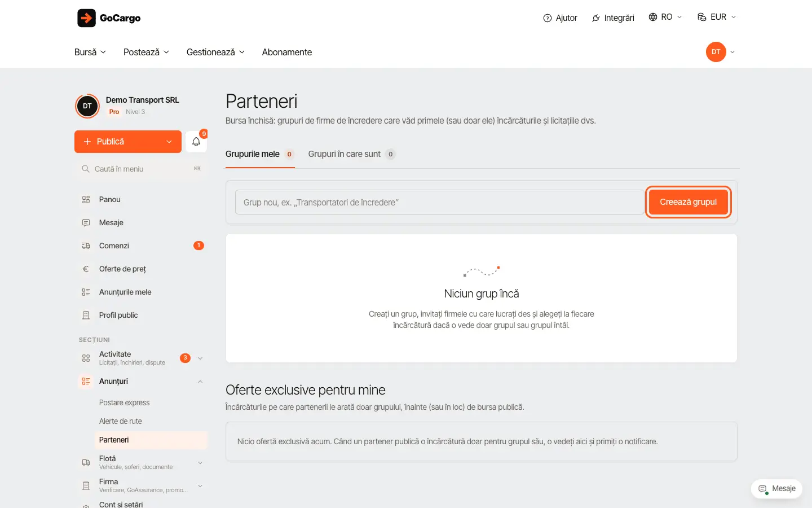Open Mesaje in the sidebar
This screenshot has width=812, height=508.
pyautogui.click(x=141, y=222)
